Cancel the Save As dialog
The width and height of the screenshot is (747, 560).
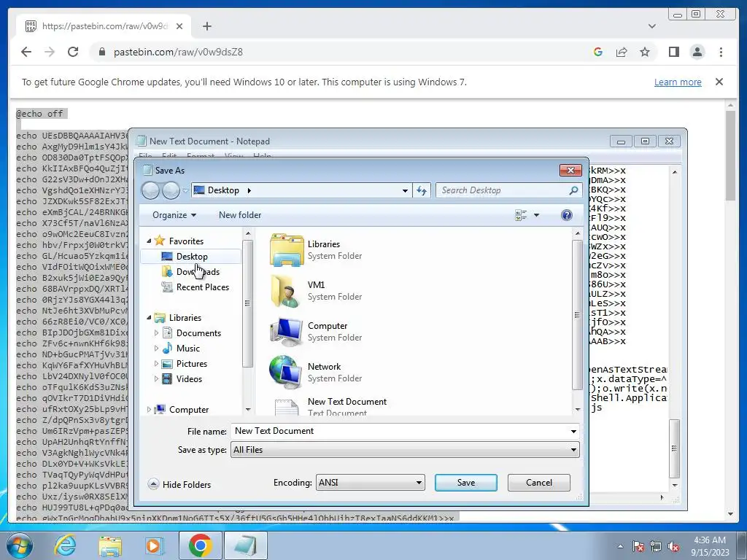pos(539,483)
